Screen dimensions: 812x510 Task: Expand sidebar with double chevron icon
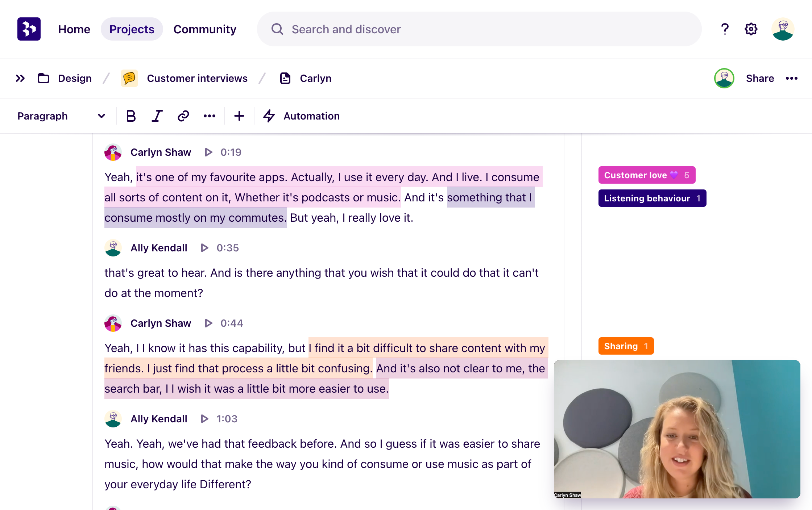point(20,78)
